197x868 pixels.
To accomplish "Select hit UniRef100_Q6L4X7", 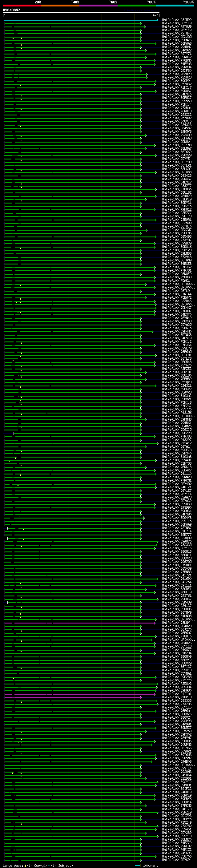I will point(177,470).
